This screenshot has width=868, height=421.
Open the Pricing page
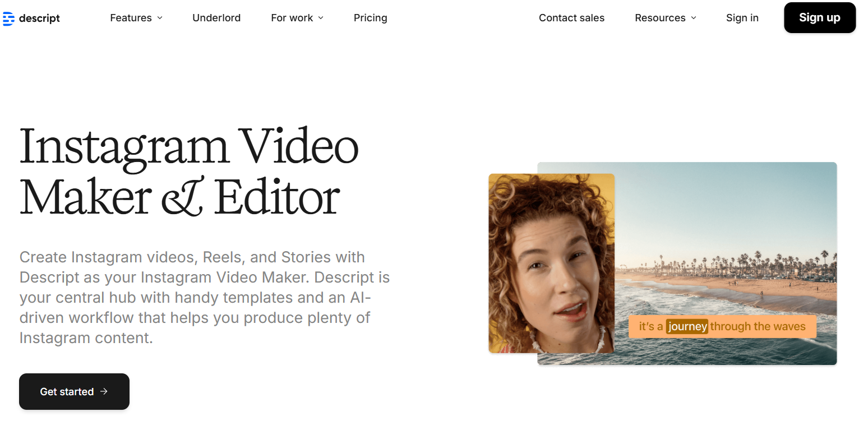click(370, 18)
